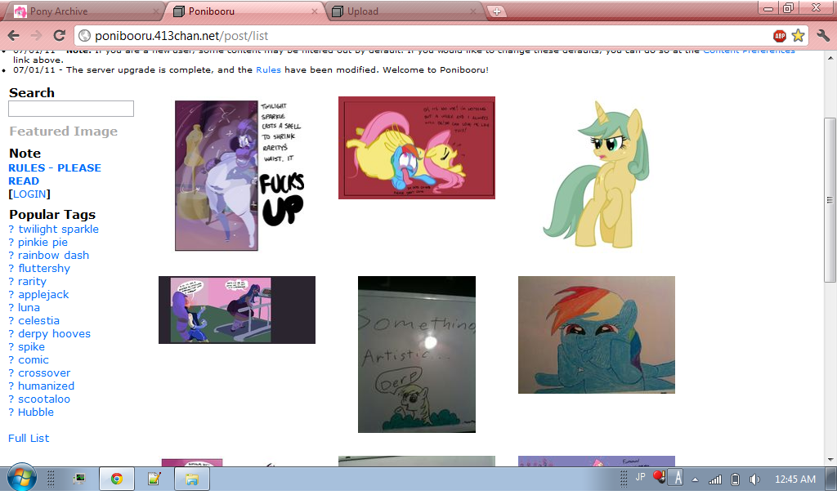Screen dimensions: 837x504
Task: Open the yellow unicorn pony thumbnail
Action: tap(596, 173)
